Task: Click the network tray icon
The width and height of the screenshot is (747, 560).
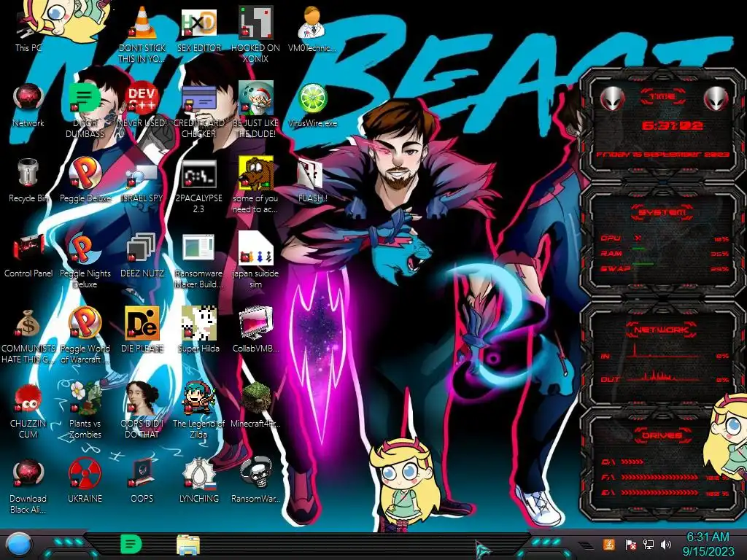Action: [648, 544]
